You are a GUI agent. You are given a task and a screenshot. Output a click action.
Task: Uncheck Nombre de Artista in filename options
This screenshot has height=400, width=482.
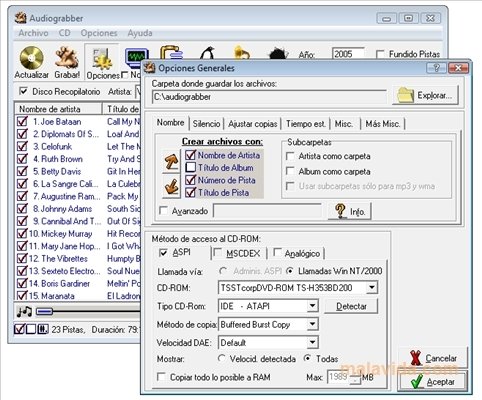(190, 155)
